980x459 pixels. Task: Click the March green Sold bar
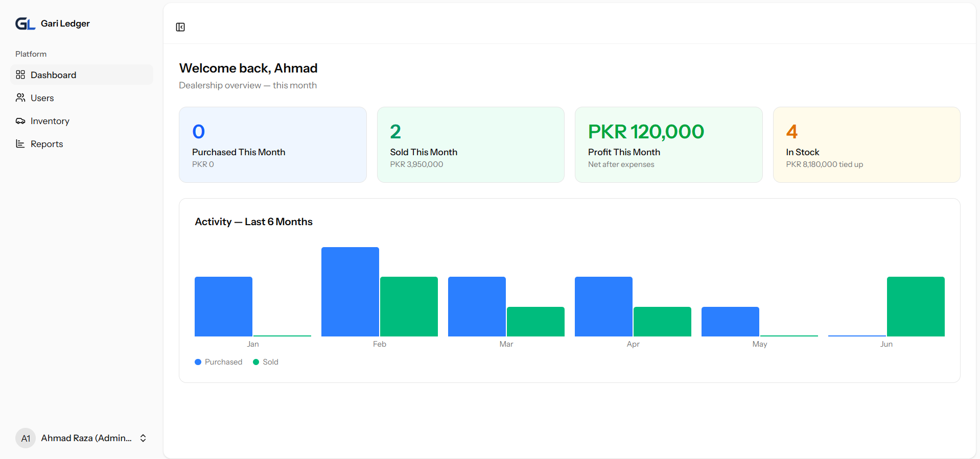pyautogui.click(x=535, y=322)
